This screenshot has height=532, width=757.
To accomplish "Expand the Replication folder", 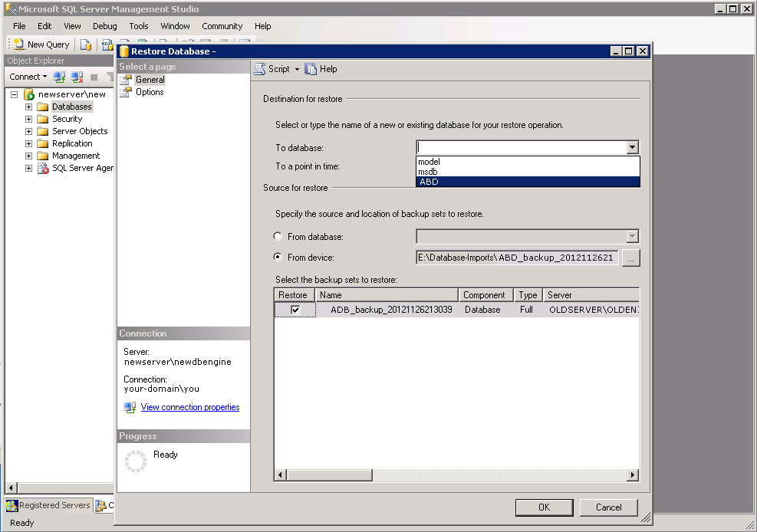I will pos(28,143).
